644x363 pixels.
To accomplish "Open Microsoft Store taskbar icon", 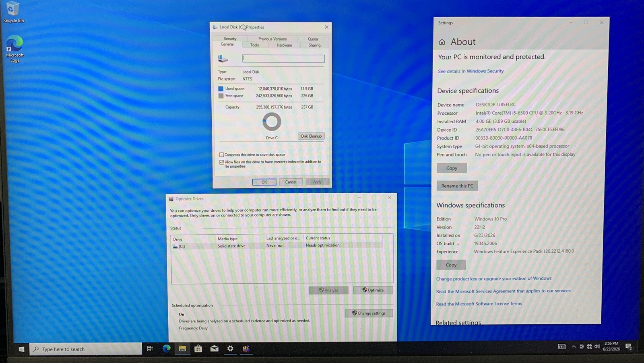I will coord(198,349).
